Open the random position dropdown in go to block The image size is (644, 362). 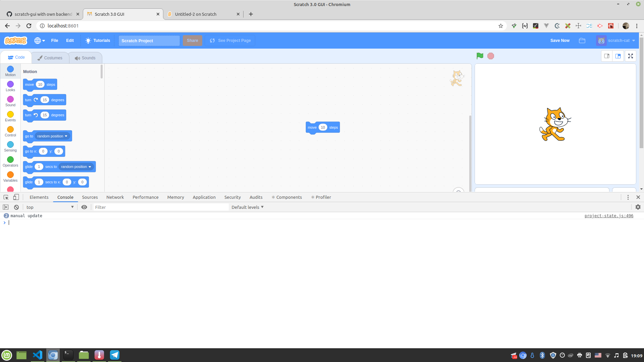click(66, 136)
